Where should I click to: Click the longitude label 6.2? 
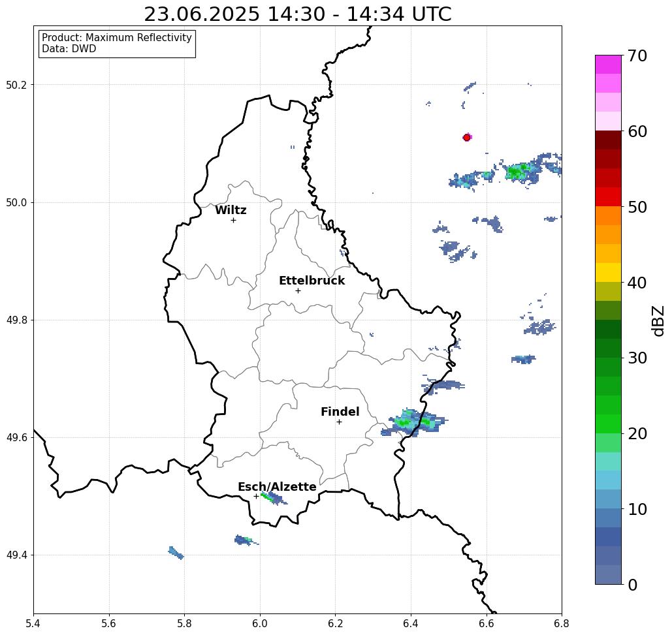[x=335, y=623]
